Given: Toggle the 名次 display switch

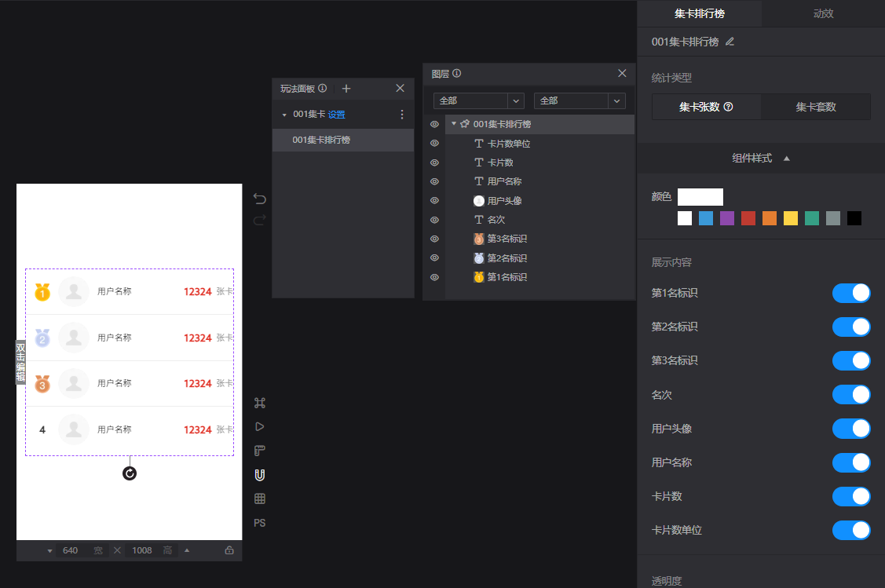Looking at the screenshot, I should [851, 394].
